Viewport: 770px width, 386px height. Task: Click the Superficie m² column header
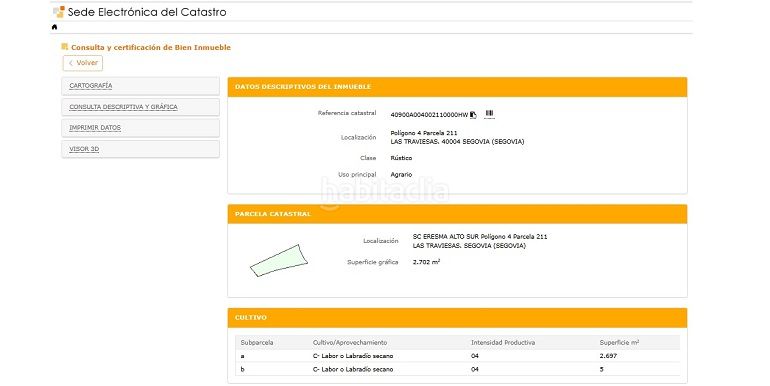(619, 343)
